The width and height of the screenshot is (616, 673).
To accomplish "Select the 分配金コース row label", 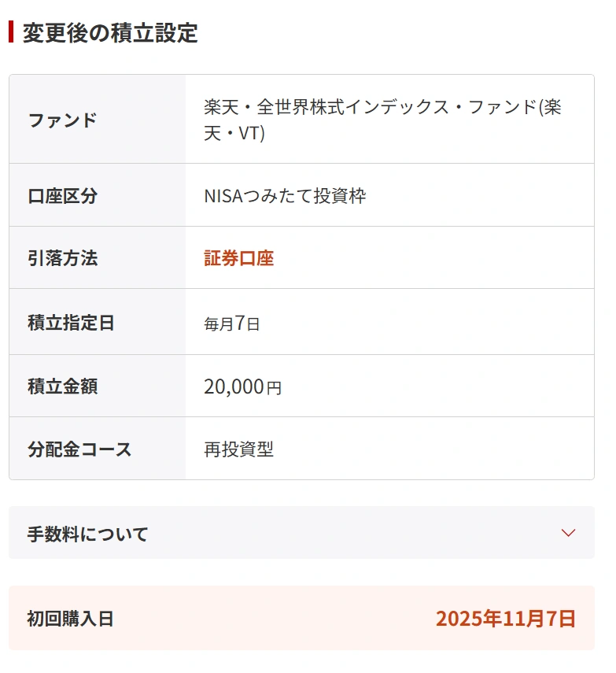I will coord(79,449).
